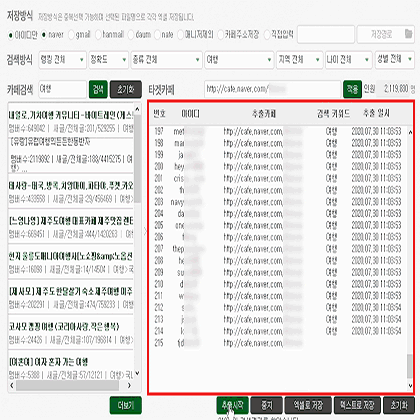
Task: Select result row number 207
Action: point(278,249)
